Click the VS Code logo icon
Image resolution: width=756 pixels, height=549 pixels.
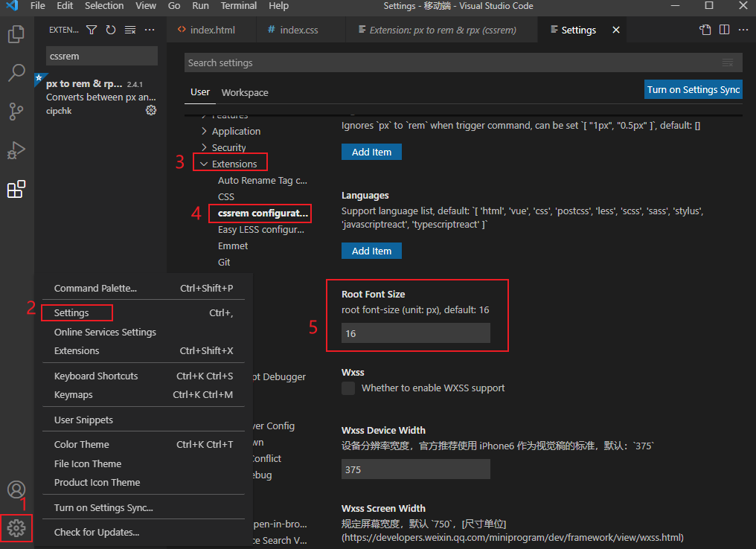pyautogui.click(x=12, y=6)
